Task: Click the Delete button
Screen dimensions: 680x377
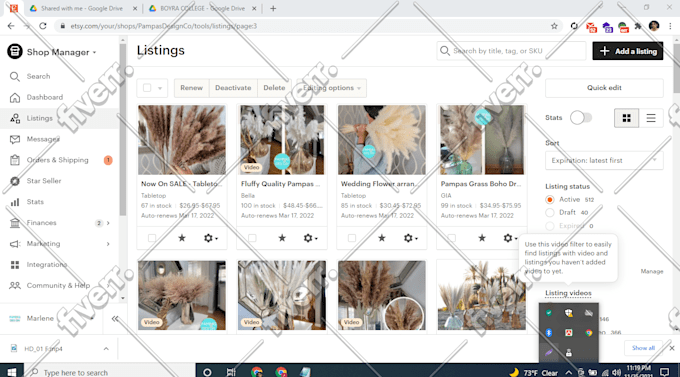Action: coord(274,88)
